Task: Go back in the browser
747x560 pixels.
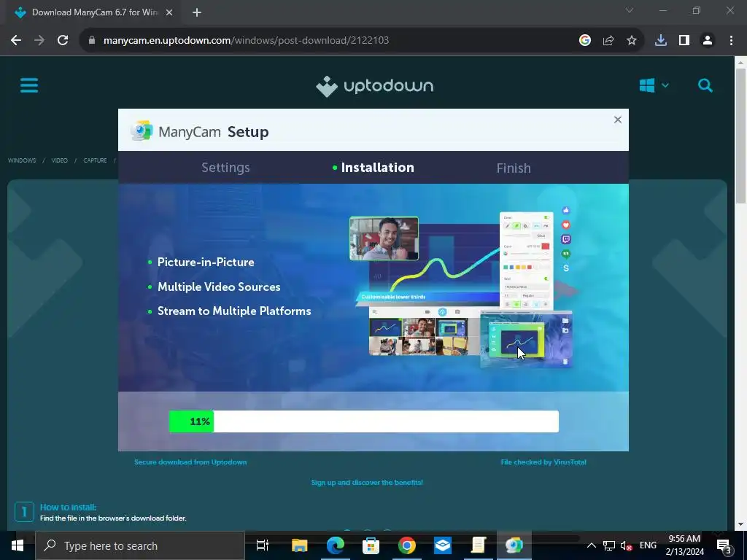Action: click(16, 40)
